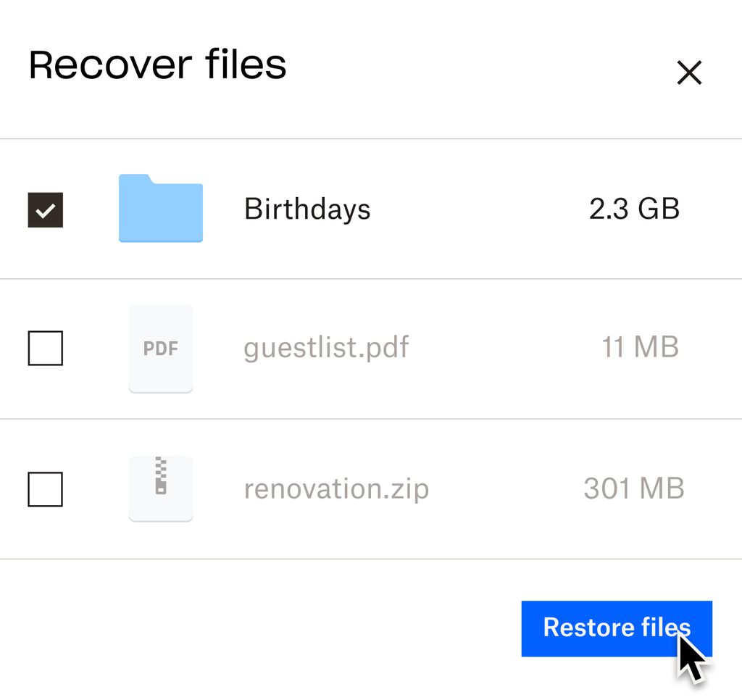
Task: Click the 2.3 GB size label
Action: pos(634,209)
